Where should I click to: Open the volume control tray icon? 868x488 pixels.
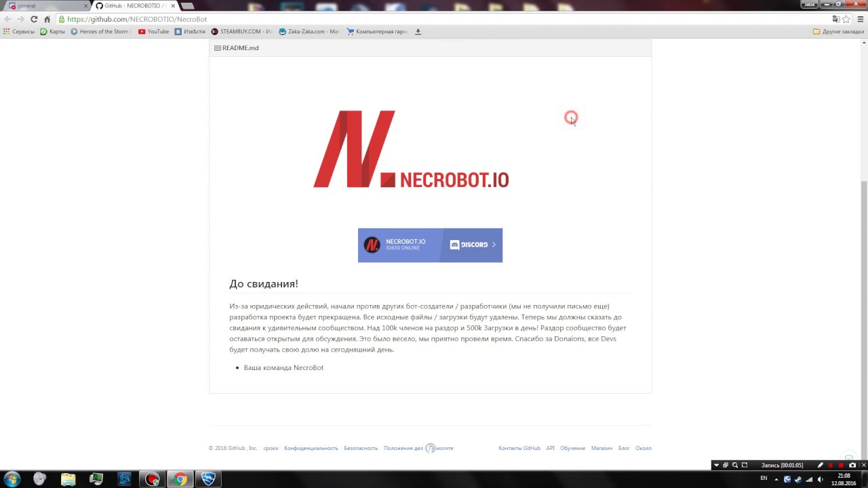pos(820,479)
